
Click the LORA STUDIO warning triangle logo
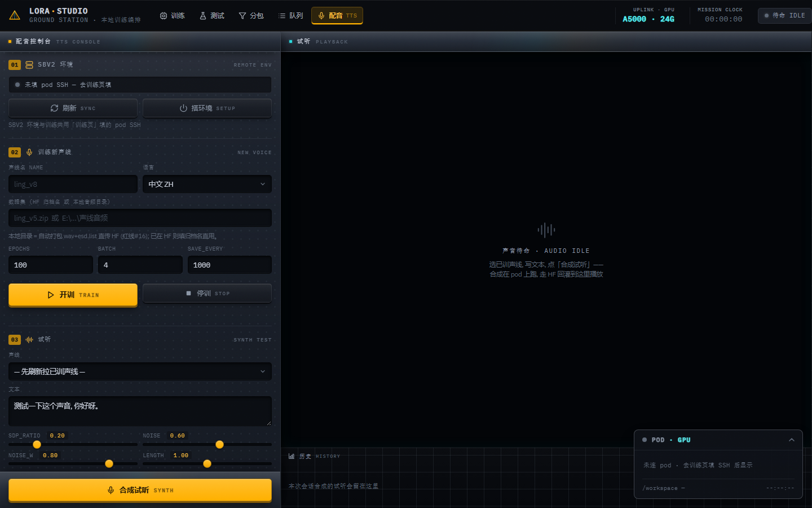15,15
